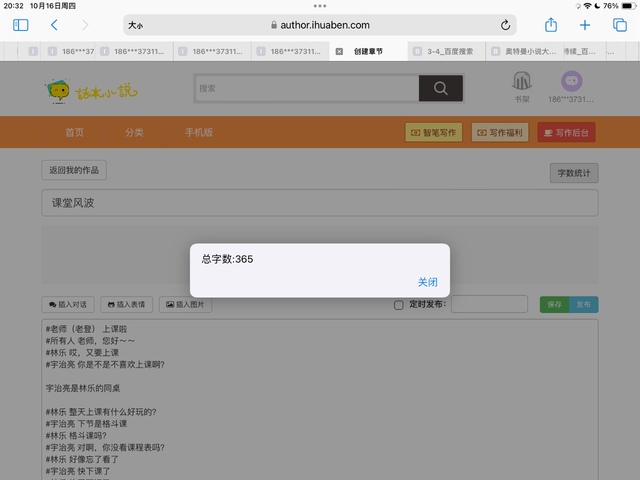Click the 字数统计 button

coord(573,173)
